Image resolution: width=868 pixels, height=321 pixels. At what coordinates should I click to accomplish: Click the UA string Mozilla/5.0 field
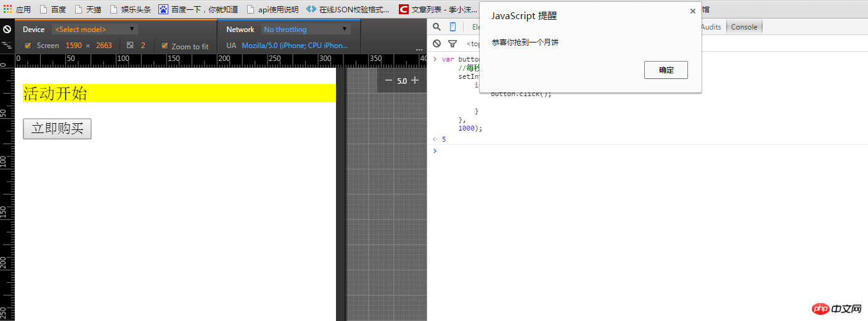click(x=295, y=46)
